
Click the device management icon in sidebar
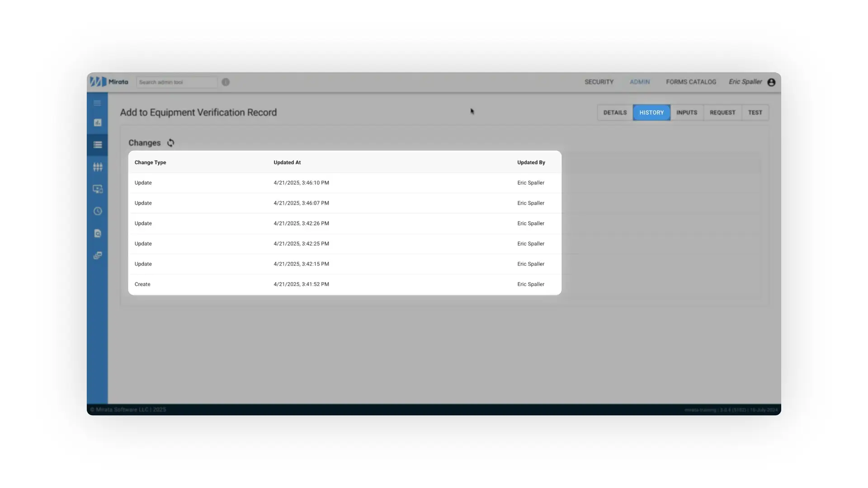point(97,189)
